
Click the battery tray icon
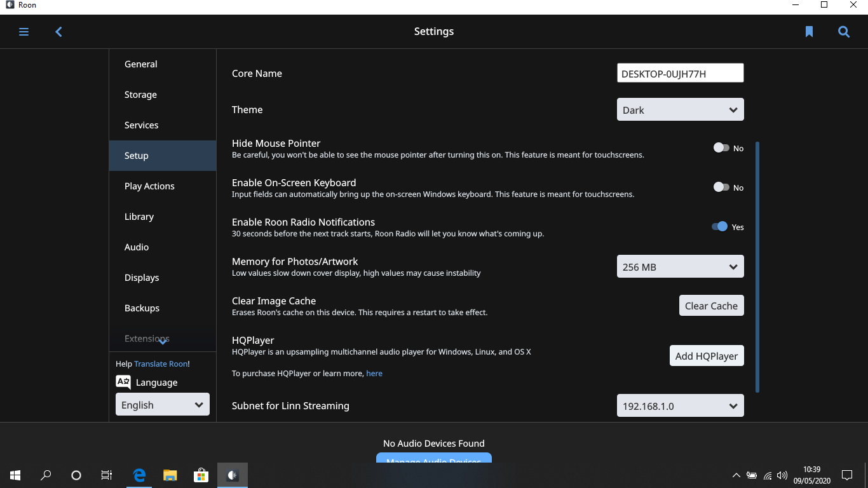[752, 475]
